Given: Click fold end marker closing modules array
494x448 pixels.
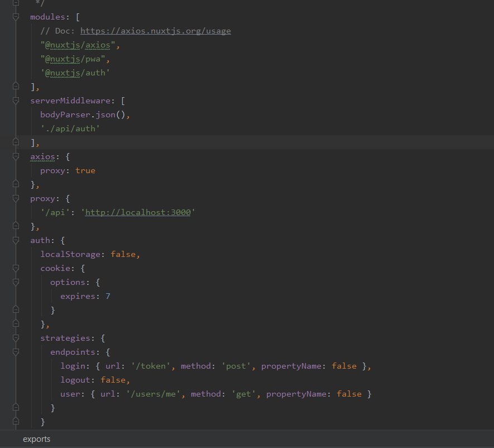Looking at the screenshot, I should tap(16, 86).
